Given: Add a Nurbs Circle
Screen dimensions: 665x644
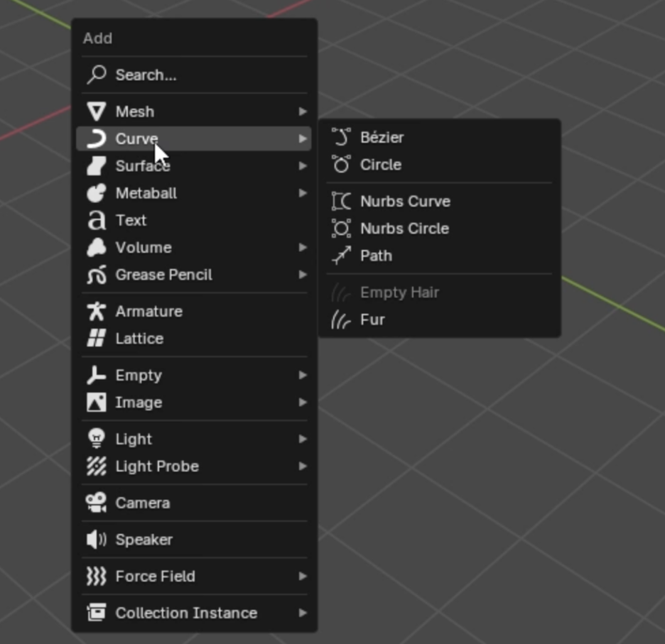Looking at the screenshot, I should [439, 229].
